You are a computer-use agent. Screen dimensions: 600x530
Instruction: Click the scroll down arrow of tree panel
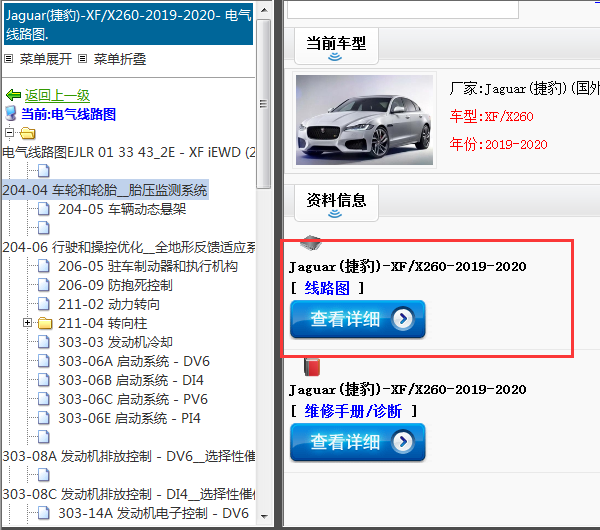pos(264,517)
